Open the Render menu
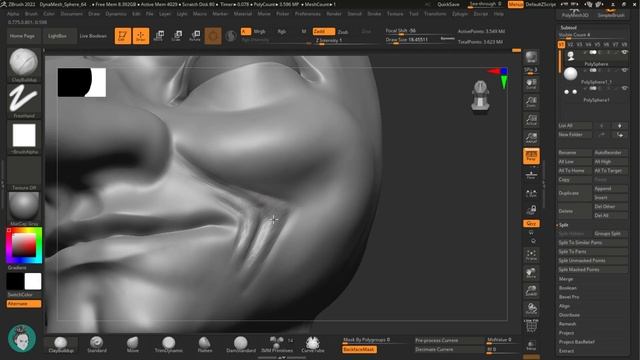Image resolution: width=640 pixels, height=360 pixels. pyautogui.click(x=334, y=14)
